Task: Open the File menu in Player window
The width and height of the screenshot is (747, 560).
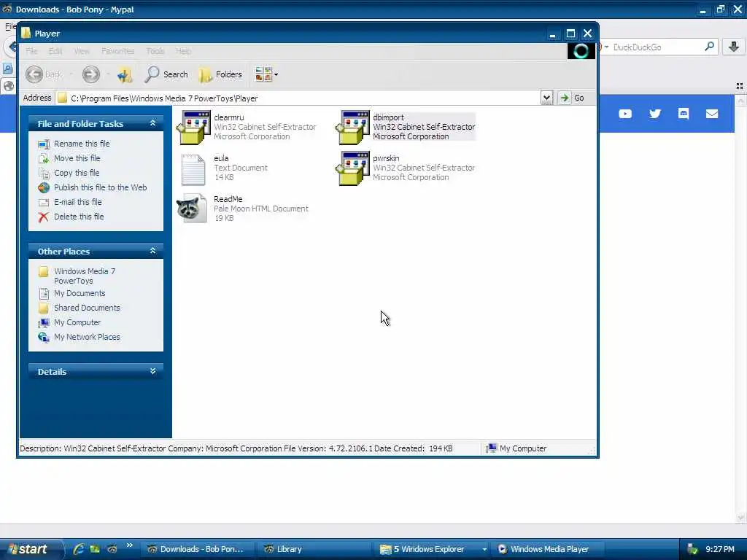Action: click(x=31, y=51)
